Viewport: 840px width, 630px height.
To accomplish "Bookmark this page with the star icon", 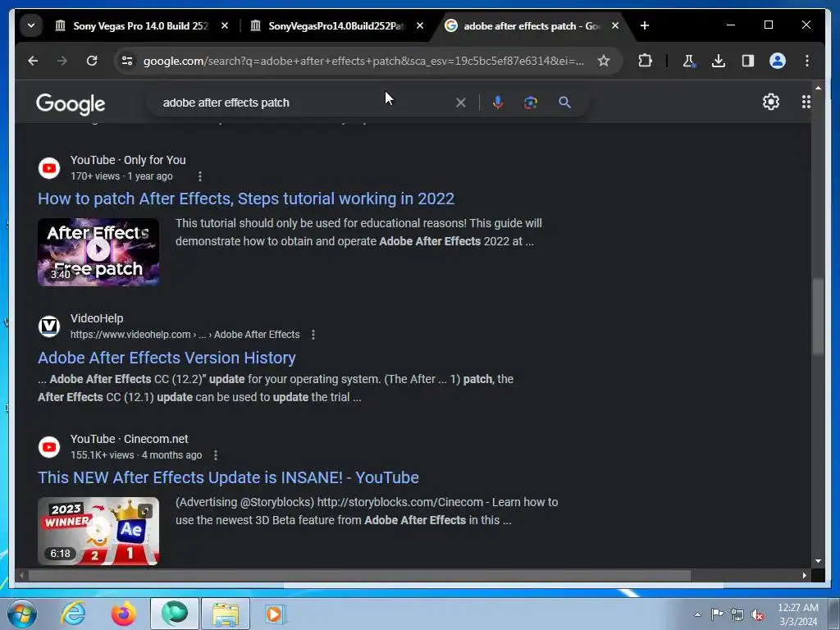I will [604, 61].
